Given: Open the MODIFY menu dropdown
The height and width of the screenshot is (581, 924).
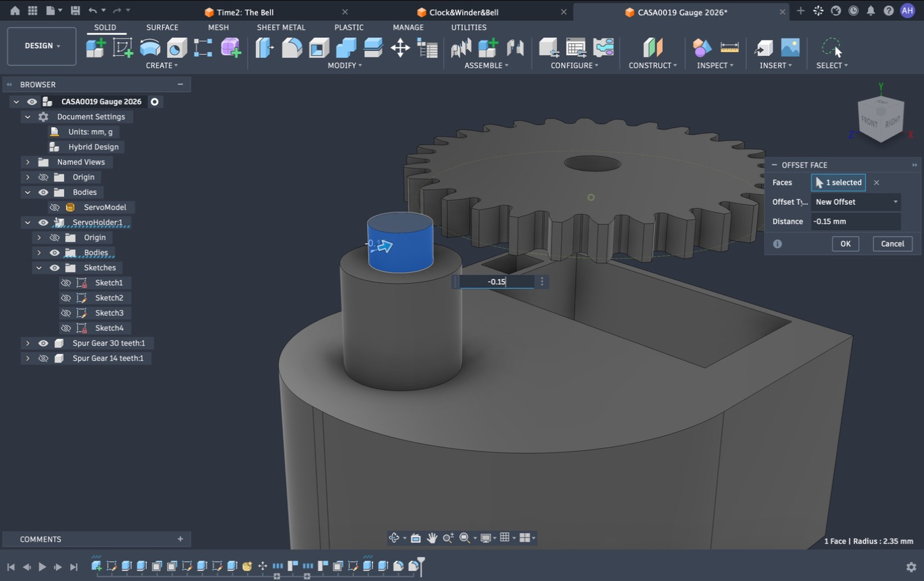Looking at the screenshot, I should tap(345, 65).
